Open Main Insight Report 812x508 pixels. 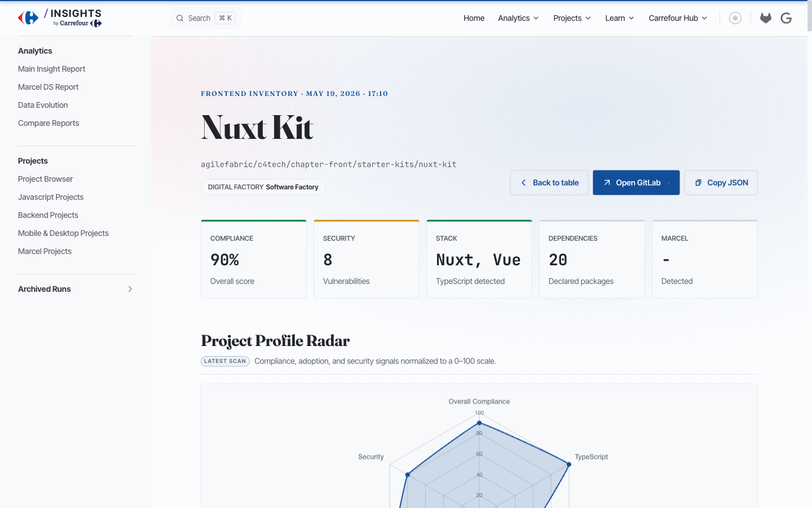click(52, 69)
